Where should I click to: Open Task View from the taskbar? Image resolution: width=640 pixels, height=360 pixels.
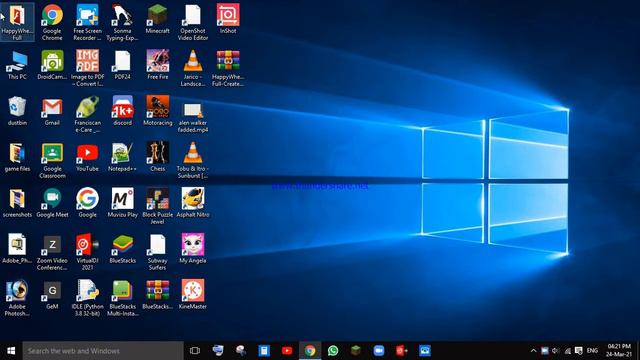[x=195, y=351]
